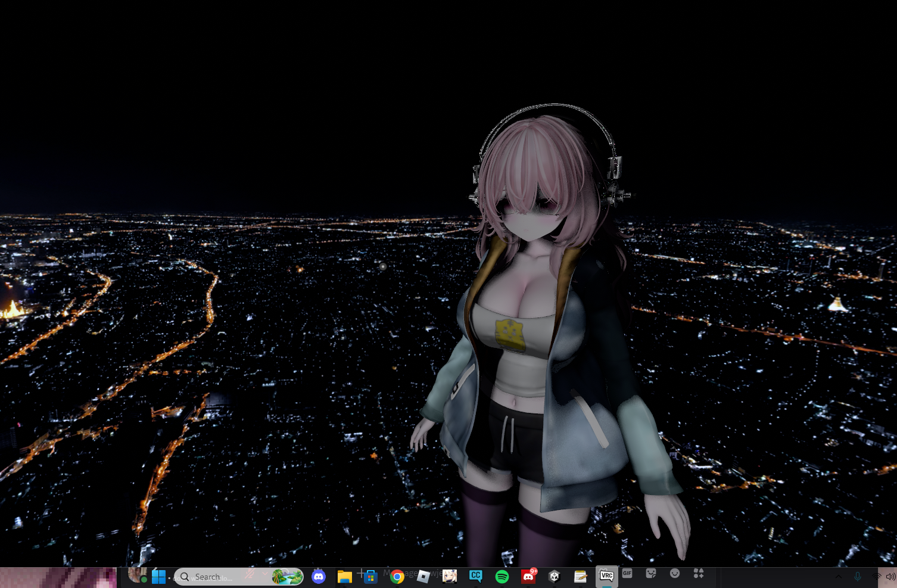
Task: Open the GIF picker button
Action: coord(627,573)
